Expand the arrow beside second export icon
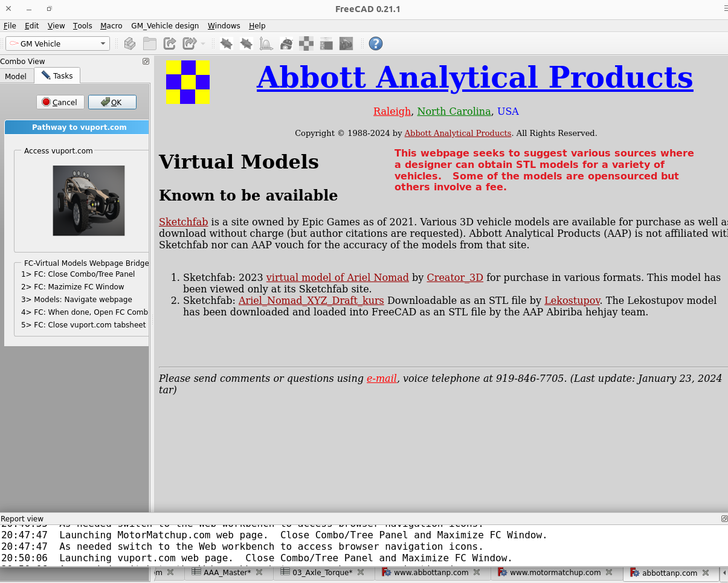Viewport: 728px width, 583px height. click(x=203, y=43)
